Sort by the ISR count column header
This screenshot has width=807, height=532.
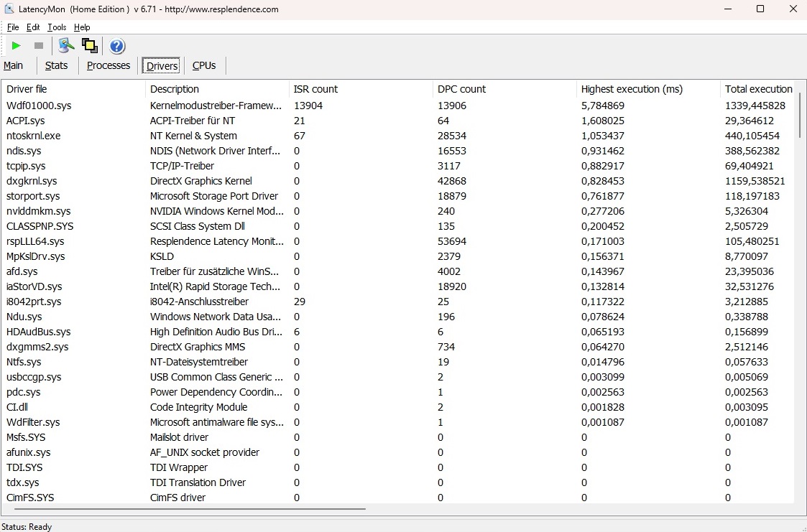(x=315, y=89)
